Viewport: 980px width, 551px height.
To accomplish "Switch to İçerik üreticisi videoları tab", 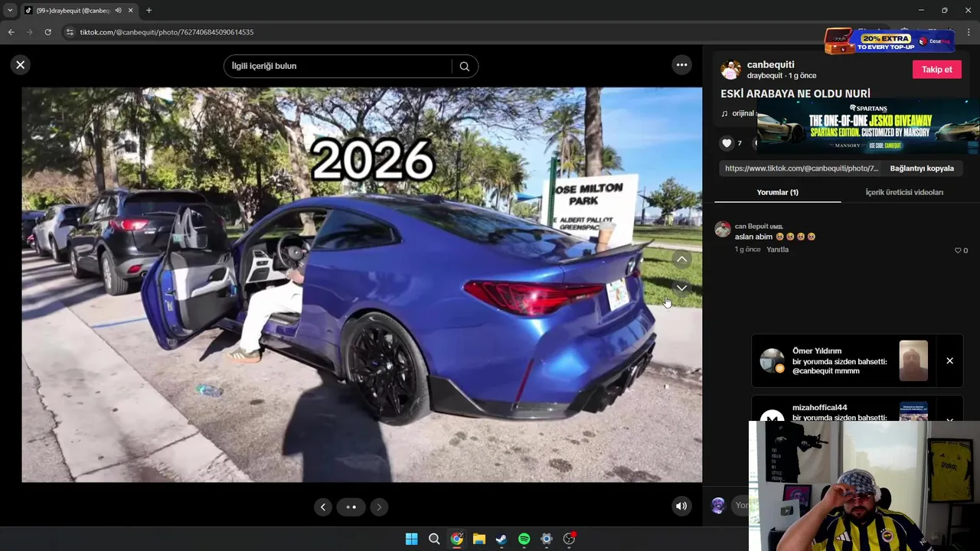I will [x=904, y=192].
